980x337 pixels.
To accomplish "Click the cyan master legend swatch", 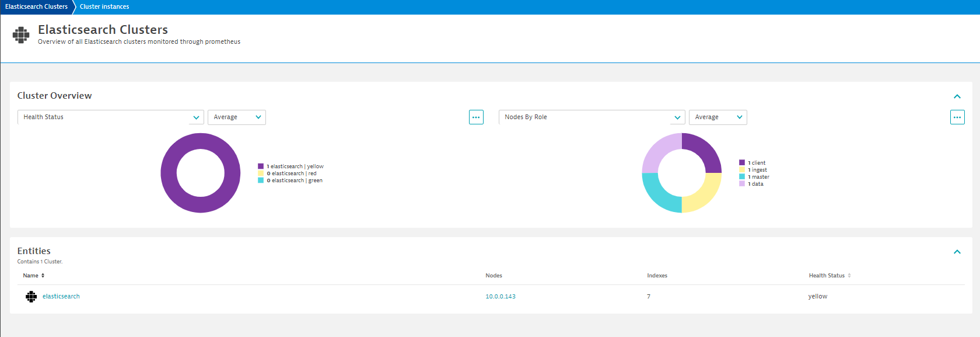I will pyautogui.click(x=742, y=177).
